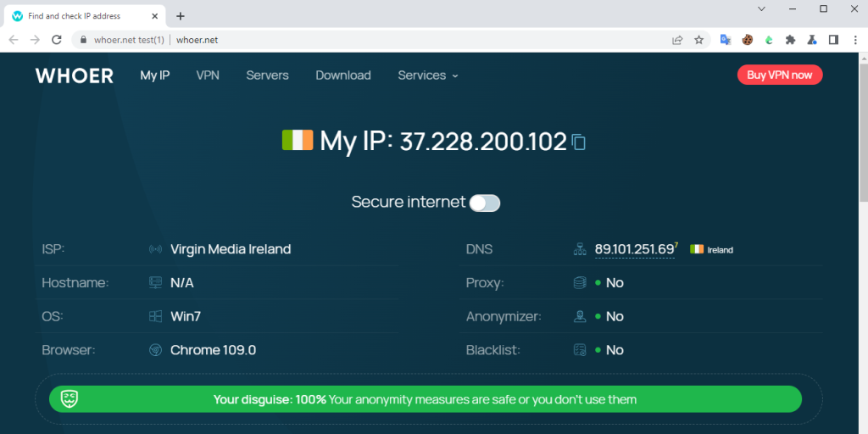Click the Chrome 109.0 text
This screenshot has width=868, height=434.
pyautogui.click(x=213, y=350)
